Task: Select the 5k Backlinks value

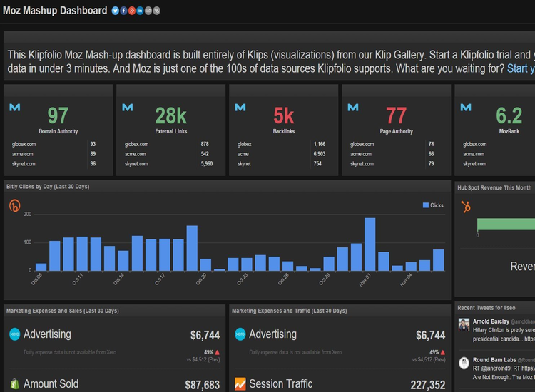Action: (283, 116)
